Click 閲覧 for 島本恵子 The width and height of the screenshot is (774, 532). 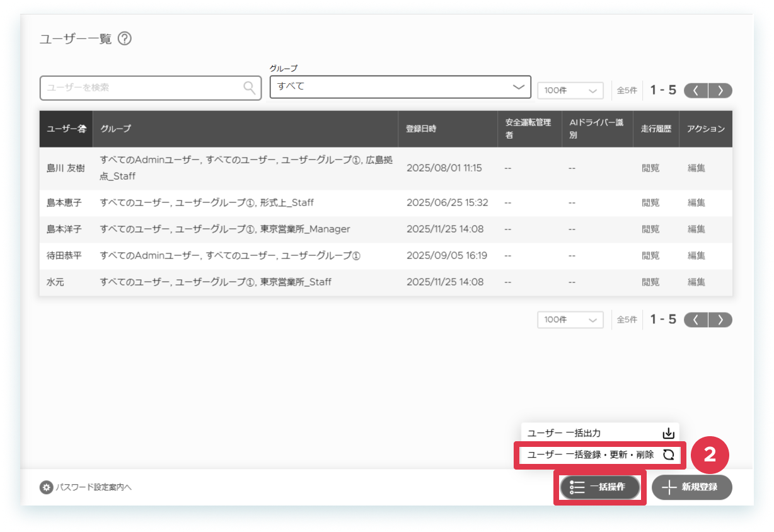(x=650, y=203)
